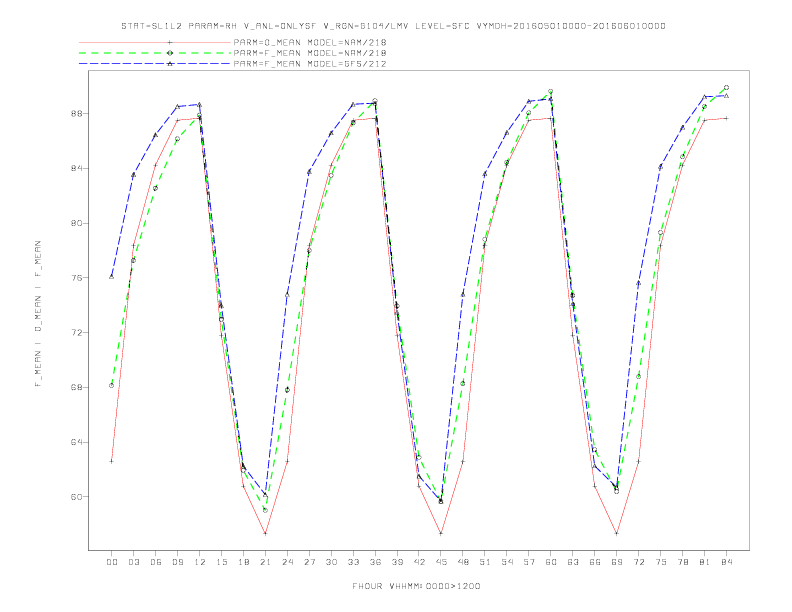Viewport: 792px width, 612px height.
Task: Click x-axis tick label 06
Action: click(x=156, y=562)
